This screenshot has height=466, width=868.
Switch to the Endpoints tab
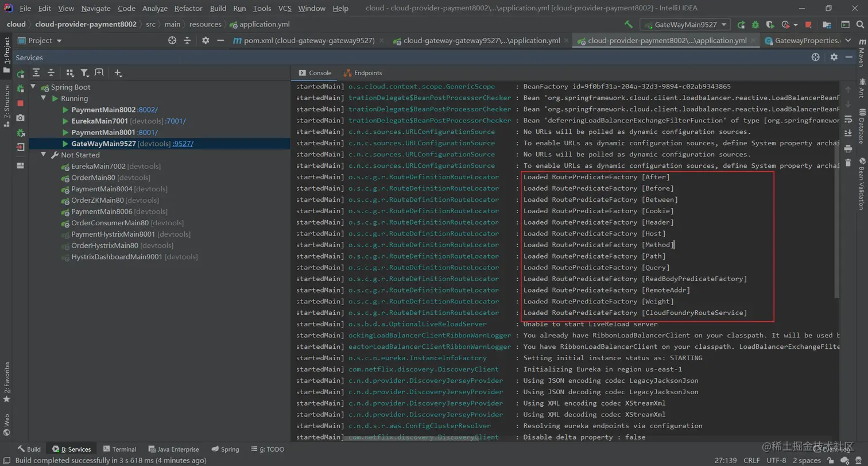pos(362,73)
